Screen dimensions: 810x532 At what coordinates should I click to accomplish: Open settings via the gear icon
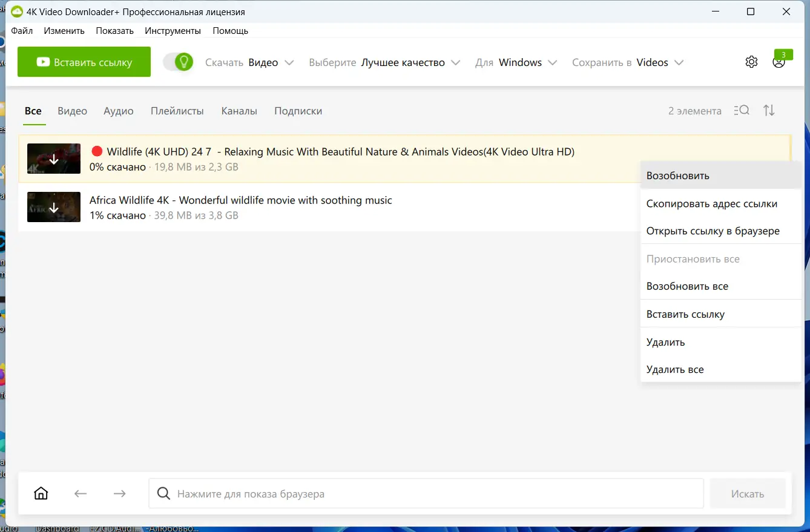tap(751, 62)
